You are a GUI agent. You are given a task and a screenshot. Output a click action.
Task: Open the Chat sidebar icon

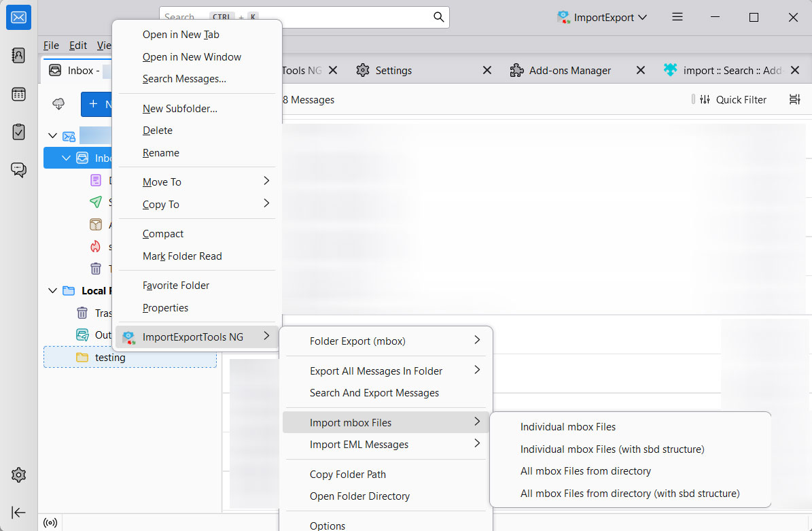click(18, 170)
